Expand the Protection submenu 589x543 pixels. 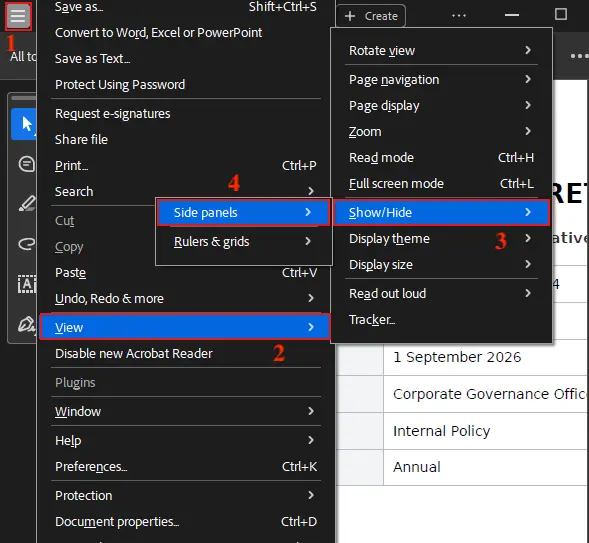(x=186, y=495)
